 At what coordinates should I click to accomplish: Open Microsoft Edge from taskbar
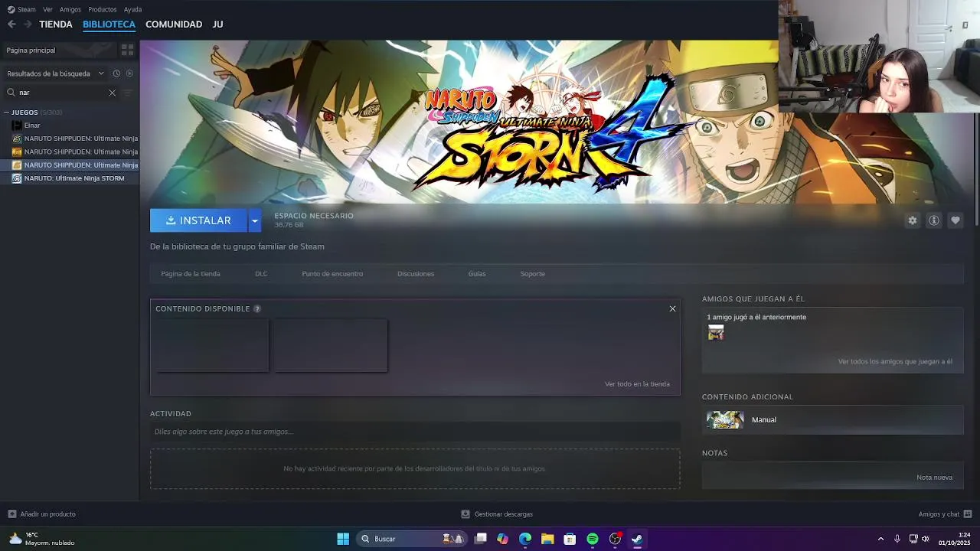525,539
